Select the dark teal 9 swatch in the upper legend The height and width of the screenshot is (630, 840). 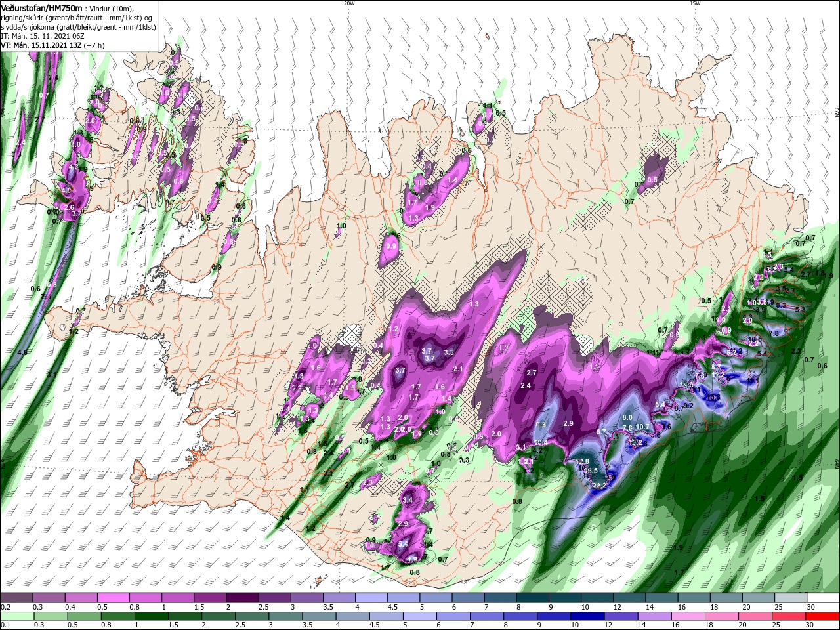point(565,598)
